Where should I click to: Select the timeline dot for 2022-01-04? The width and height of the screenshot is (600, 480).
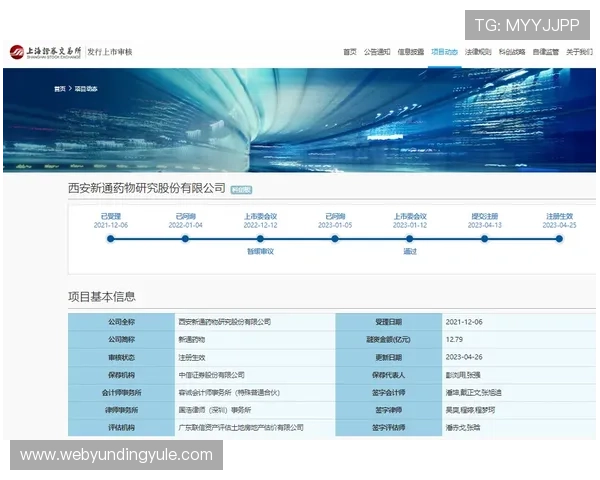(x=185, y=239)
